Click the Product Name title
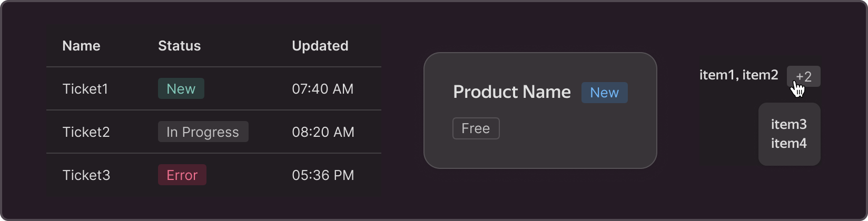This screenshot has width=868, height=221. [512, 92]
